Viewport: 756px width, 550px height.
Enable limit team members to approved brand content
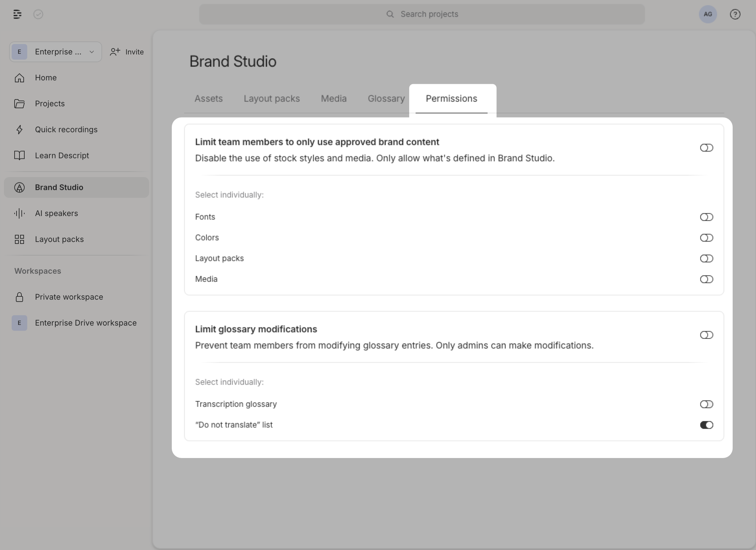707,148
